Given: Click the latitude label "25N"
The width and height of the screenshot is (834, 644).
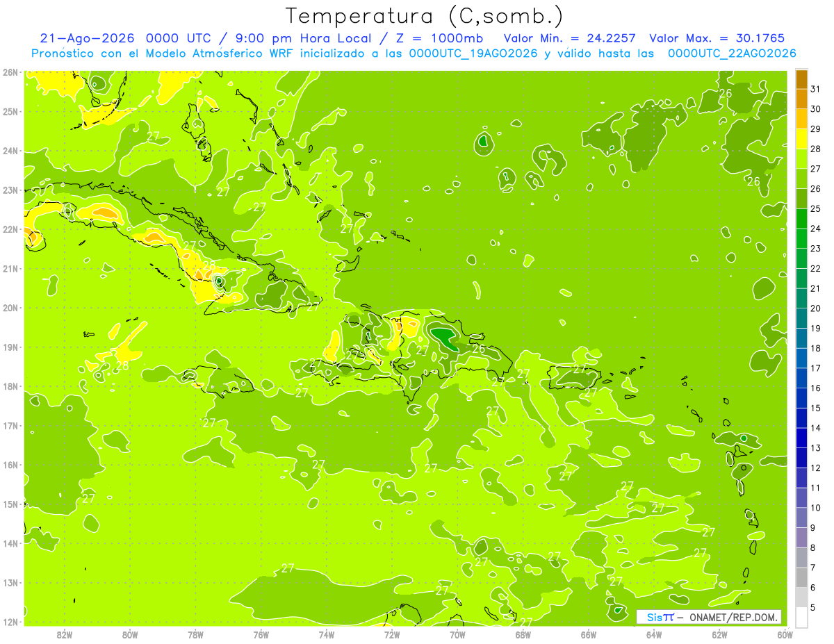Looking at the screenshot, I should (x=10, y=111).
